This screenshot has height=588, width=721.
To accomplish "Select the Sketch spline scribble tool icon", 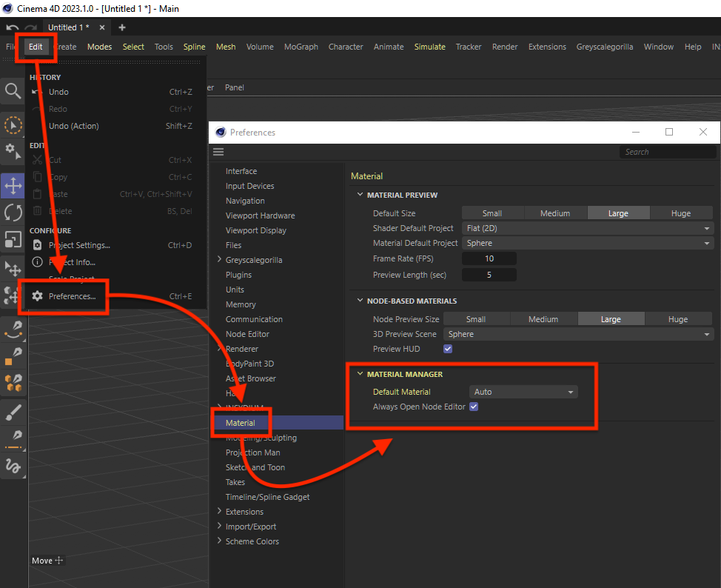I will tap(13, 466).
